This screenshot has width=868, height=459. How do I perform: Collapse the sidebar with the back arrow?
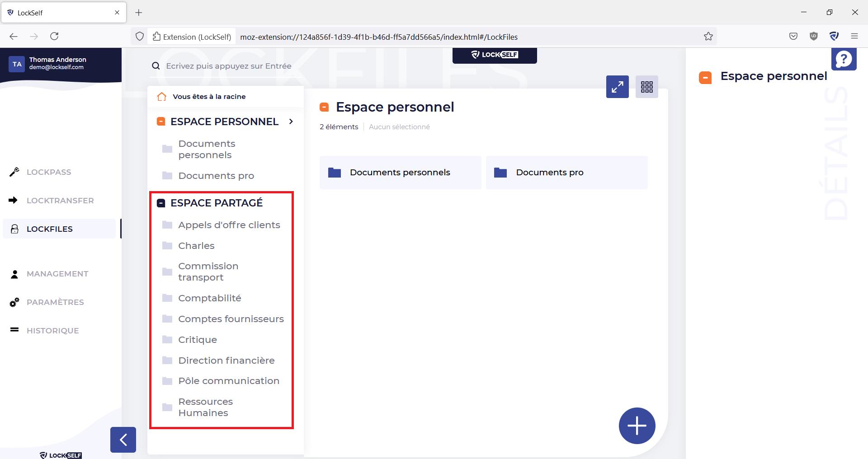coord(123,440)
